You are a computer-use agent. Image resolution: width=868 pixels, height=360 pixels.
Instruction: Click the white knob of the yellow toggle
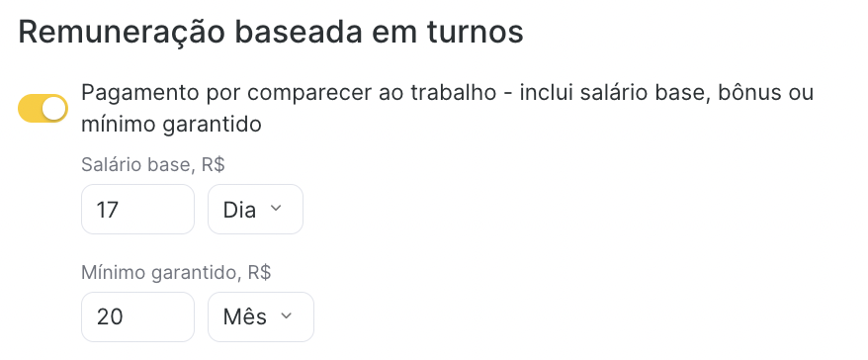[53, 108]
